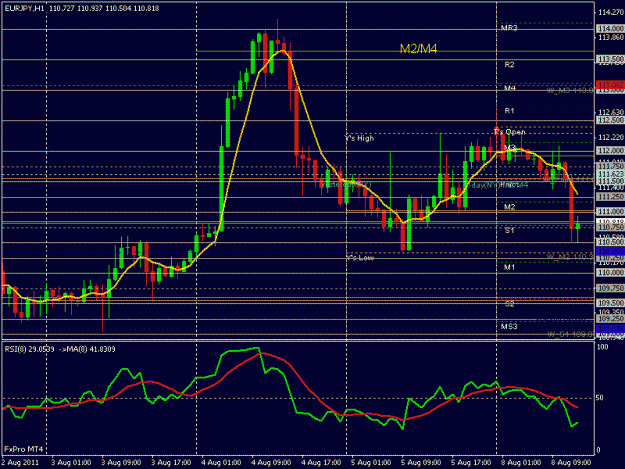Select the 112.000 price axis tag
Image resolution: width=625 pixels, height=469 pixels.
click(x=610, y=150)
